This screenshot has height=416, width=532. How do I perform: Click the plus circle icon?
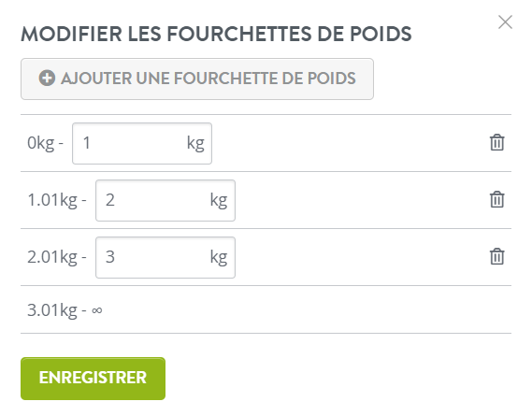(47, 78)
